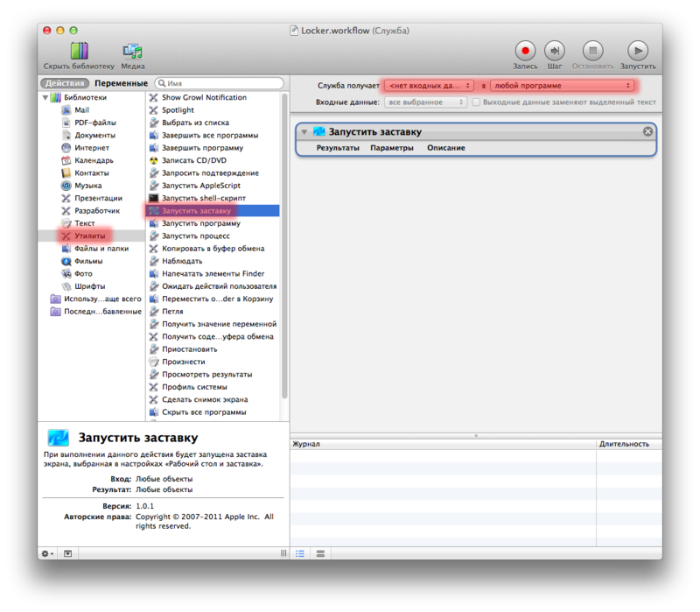The image size is (700, 612).
Task: Select the Копировать в буфер обмена action
Action: coord(213,249)
